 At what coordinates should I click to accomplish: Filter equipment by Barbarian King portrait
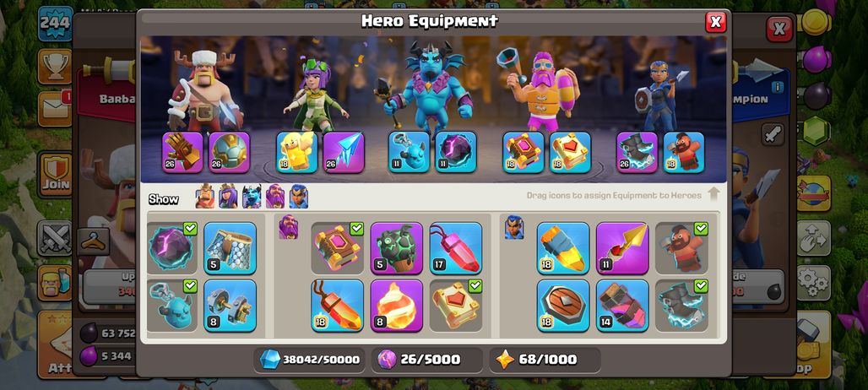pos(205,197)
